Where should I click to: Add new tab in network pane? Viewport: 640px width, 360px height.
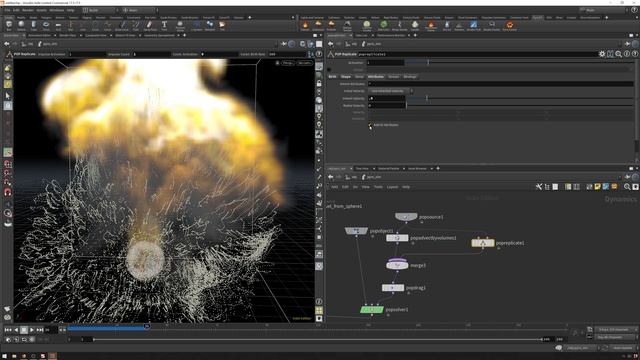pos(438,168)
